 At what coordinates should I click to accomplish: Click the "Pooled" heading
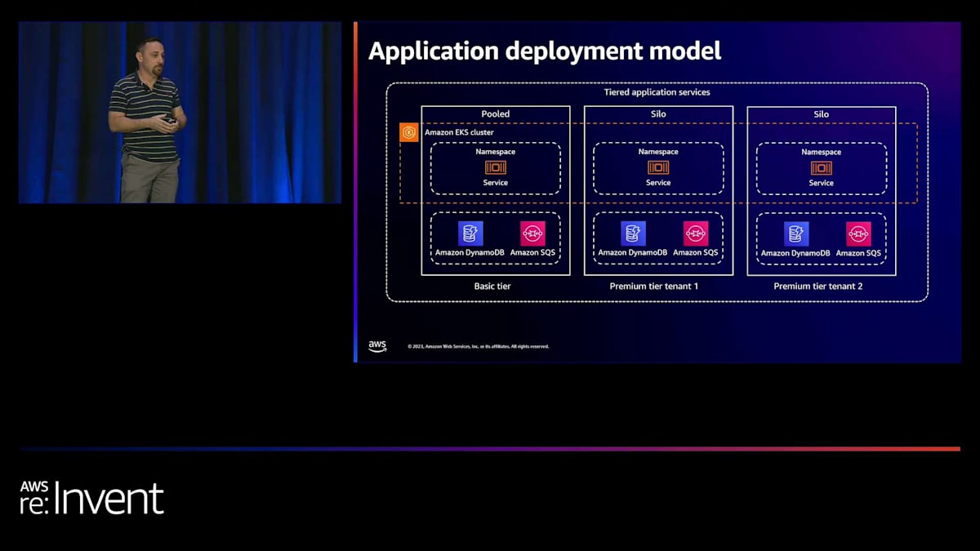pyautogui.click(x=495, y=114)
